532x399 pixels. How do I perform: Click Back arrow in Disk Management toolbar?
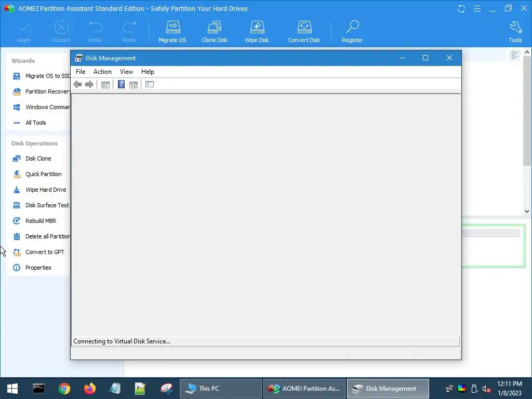(77, 85)
